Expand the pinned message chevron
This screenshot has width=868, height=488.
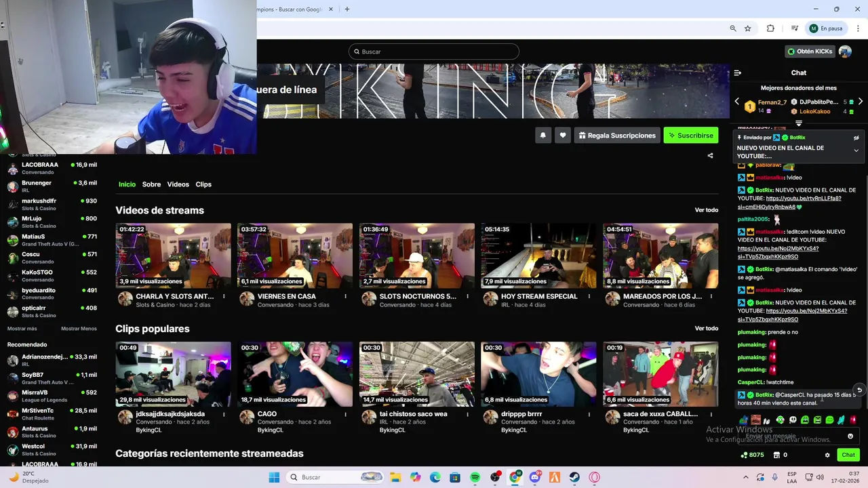tap(856, 150)
